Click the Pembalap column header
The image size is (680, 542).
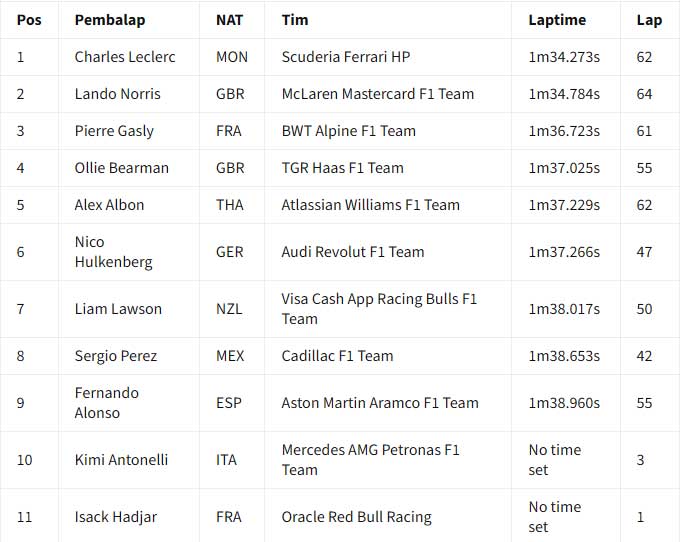109,19
